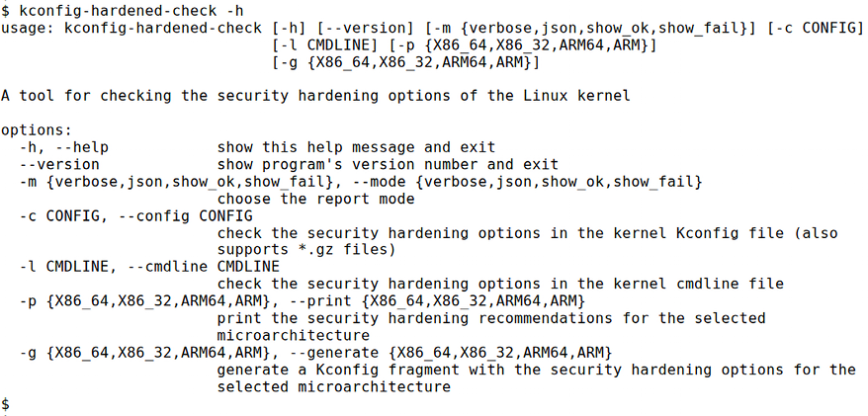868x416 pixels.
Task: Click the -m --mode option line
Action: point(361,182)
